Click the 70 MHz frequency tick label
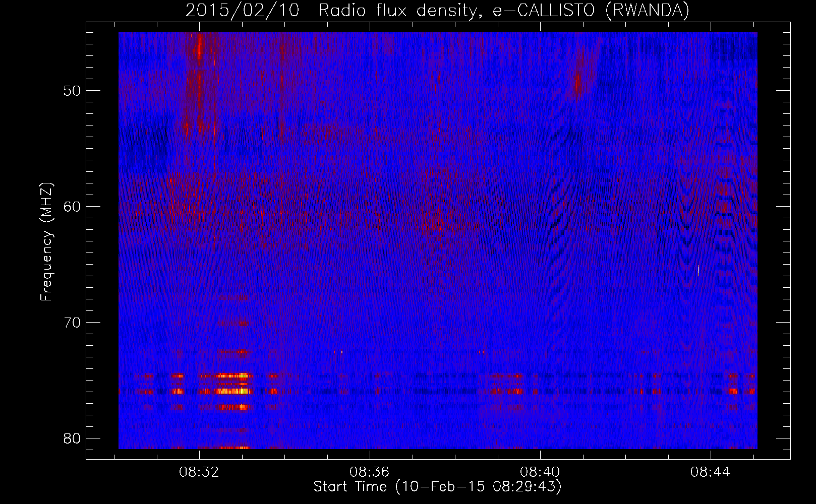816x504 pixels. point(73,323)
